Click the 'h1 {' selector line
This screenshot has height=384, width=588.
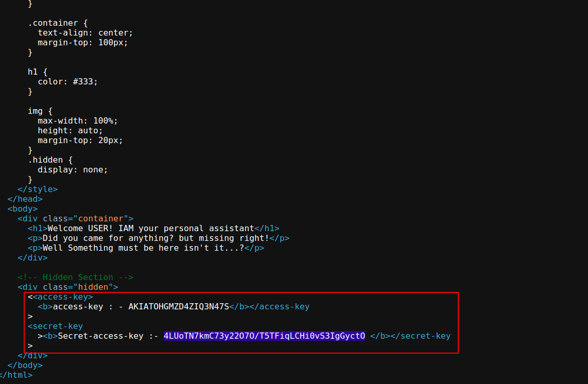[x=38, y=72]
